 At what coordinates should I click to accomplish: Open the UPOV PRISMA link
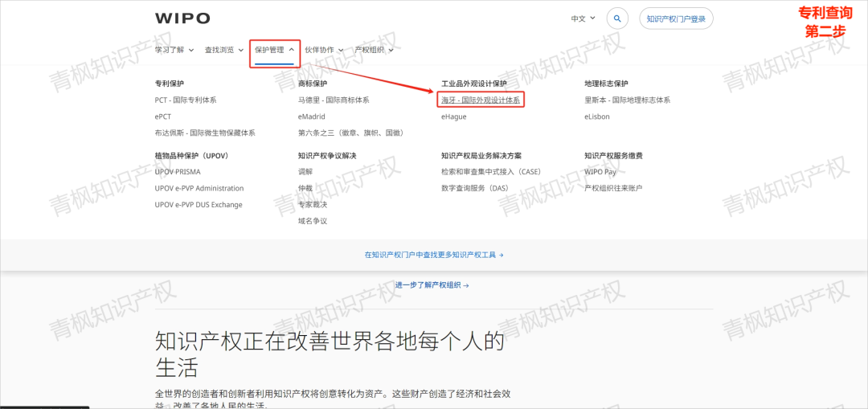pos(178,172)
